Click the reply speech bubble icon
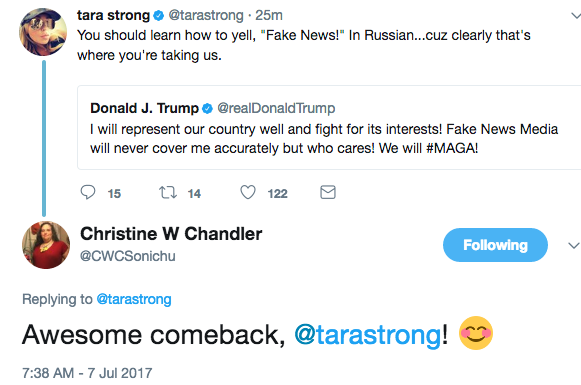 88,192
